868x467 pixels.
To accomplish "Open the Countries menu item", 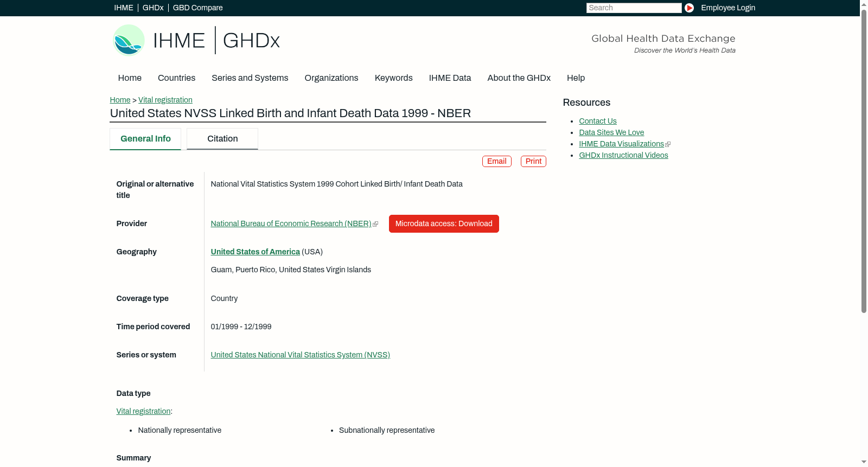I will tap(176, 78).
